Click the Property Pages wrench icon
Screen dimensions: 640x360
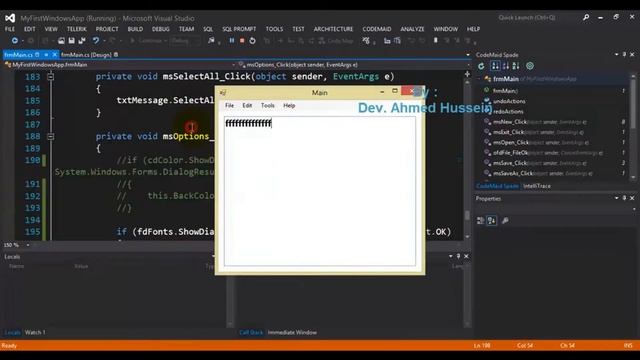tap(505, 220)
